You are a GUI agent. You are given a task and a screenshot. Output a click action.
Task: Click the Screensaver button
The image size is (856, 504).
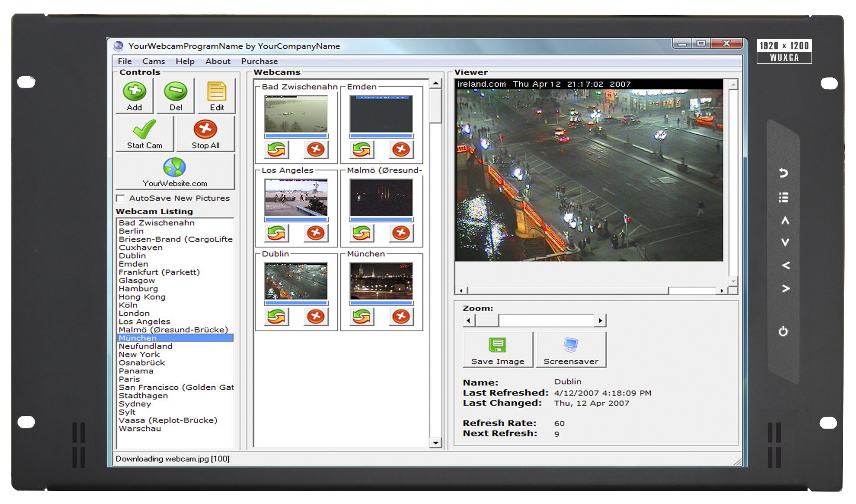pyautogui.click(x=571, y=350)
